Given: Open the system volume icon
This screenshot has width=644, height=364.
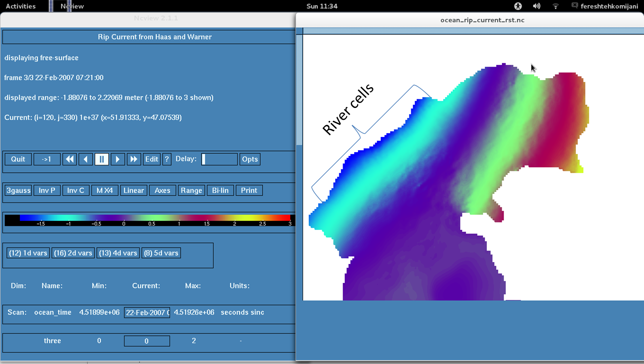Looking at the screenshot, I should [x=536, y=6].
